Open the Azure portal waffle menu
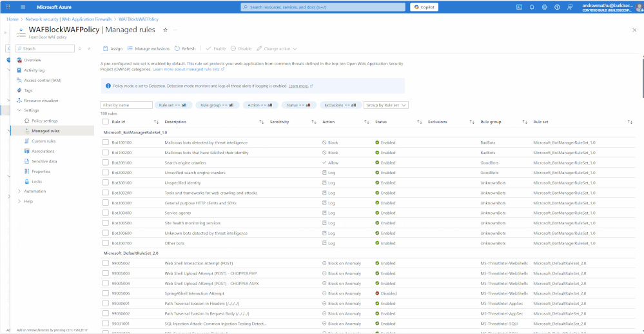 8,7
